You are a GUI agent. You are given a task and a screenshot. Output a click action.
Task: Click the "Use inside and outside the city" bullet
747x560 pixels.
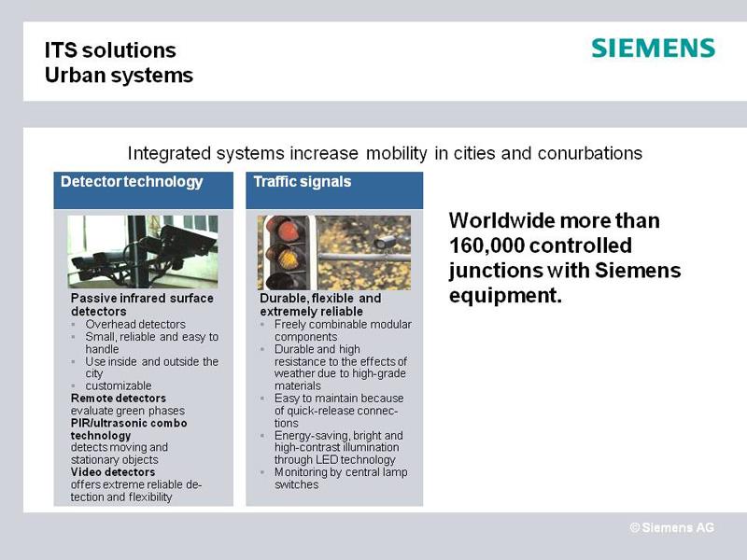[x=151, y=368]
